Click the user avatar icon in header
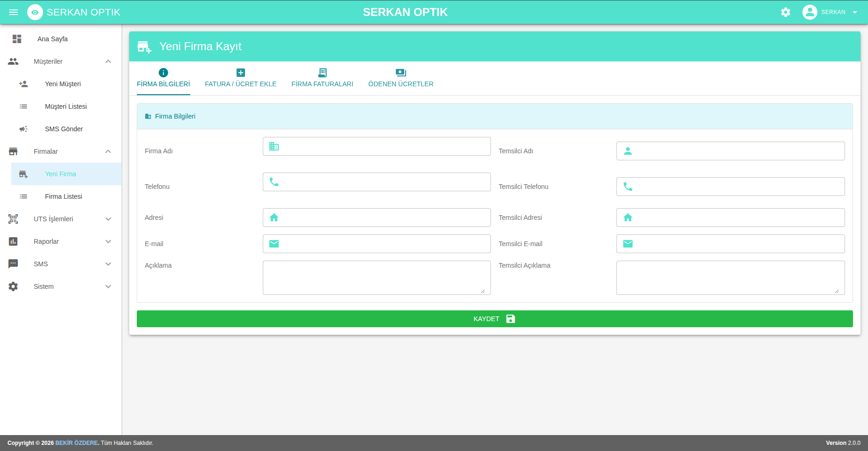This screenshot has height=451, width=868. point(809,12)
